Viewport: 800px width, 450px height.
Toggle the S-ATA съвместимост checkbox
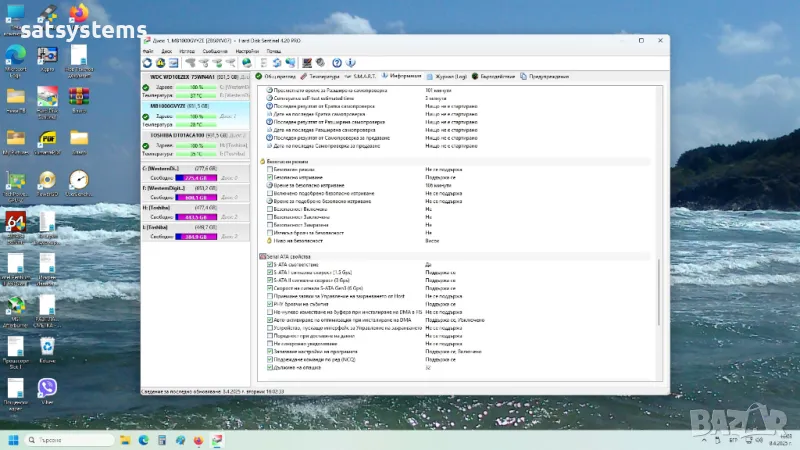[x=269, y=264]
